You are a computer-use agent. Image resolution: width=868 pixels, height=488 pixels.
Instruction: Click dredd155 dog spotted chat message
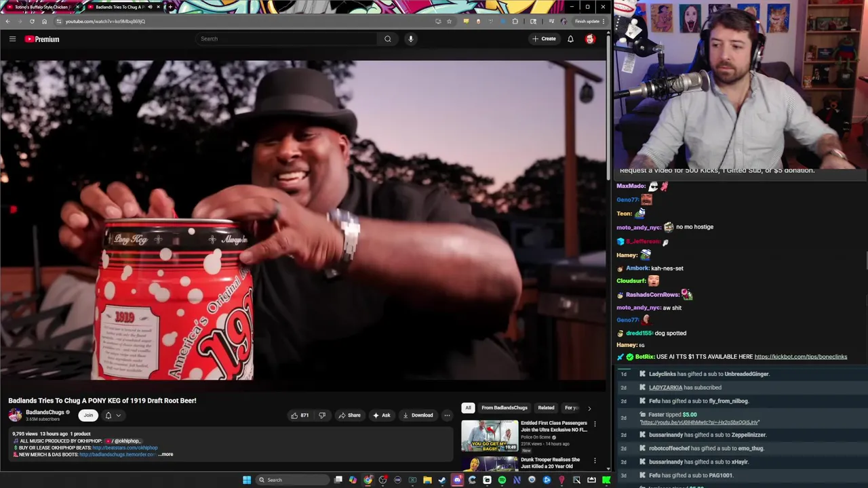pyautogui.click(x=651, y=333)
